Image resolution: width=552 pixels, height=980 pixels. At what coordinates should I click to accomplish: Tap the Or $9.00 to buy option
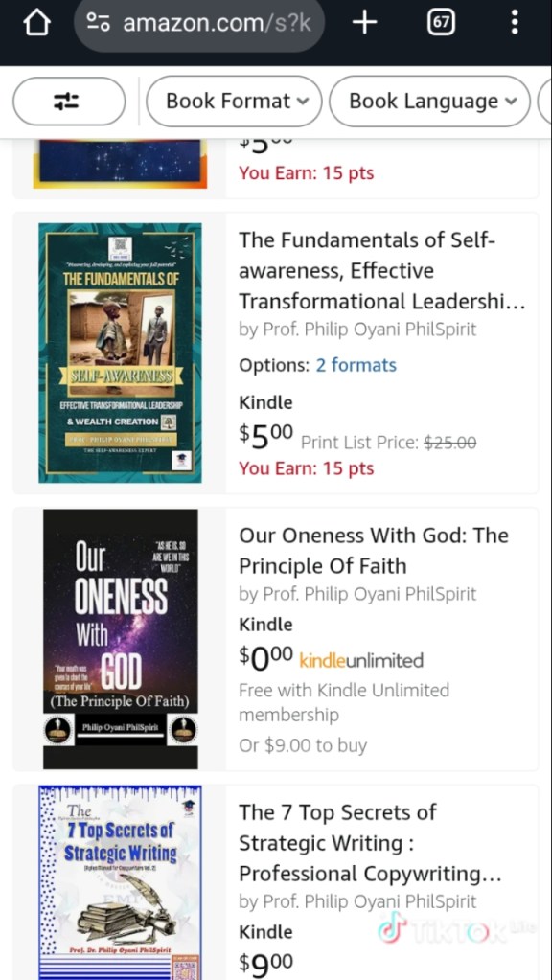(303, 745)
